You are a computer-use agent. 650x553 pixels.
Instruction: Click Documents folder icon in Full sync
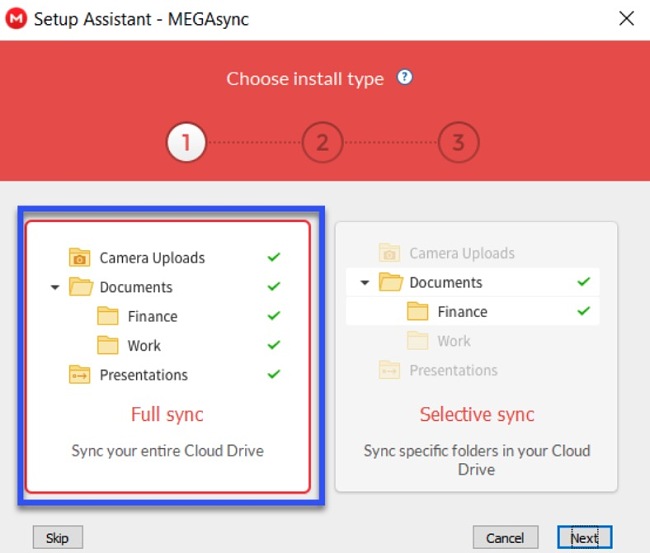pyautogui.click(x=81, y=287)
